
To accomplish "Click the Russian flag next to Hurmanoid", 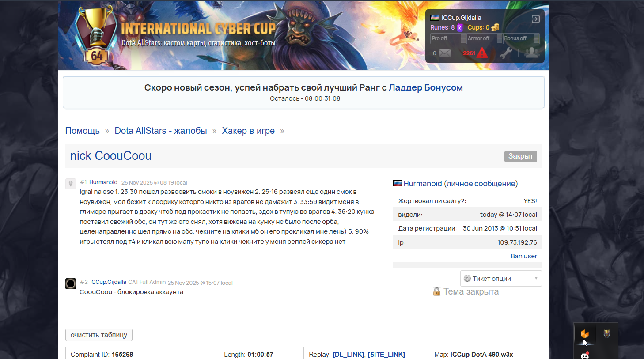I will point(398,183).
